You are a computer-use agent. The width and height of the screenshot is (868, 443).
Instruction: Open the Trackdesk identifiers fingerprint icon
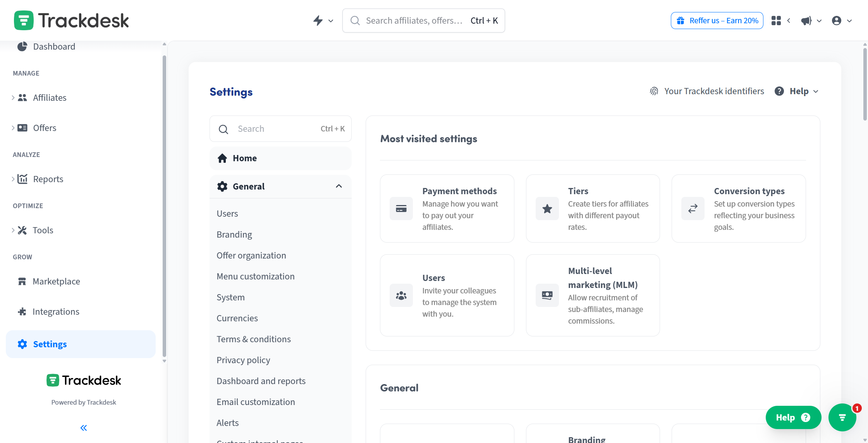coord(653,91)
